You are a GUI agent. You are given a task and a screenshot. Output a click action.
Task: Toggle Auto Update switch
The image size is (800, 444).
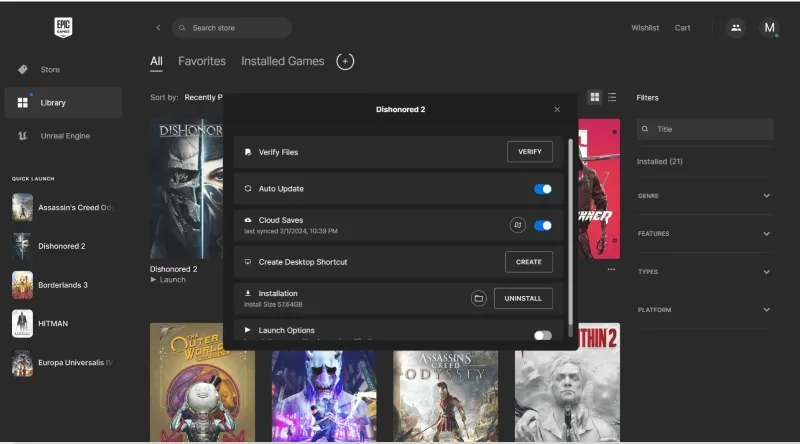542,189
